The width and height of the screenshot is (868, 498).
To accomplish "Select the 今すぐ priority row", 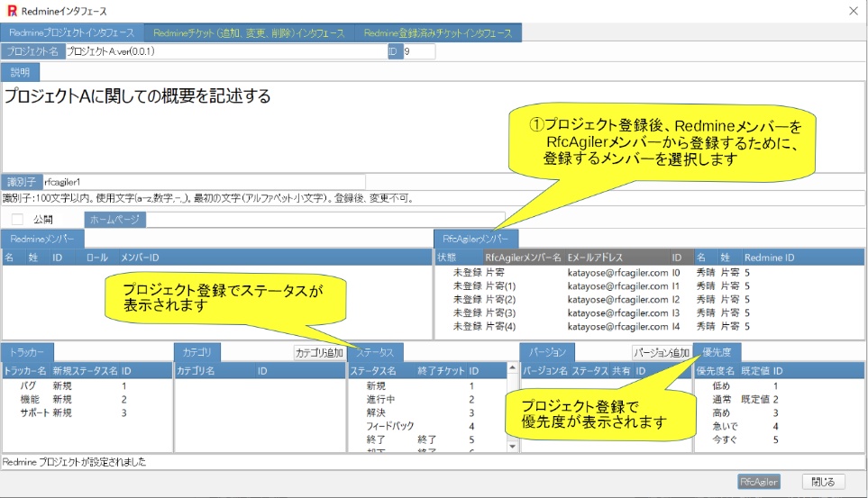I will pyautogui.click(x=779, y=439).
